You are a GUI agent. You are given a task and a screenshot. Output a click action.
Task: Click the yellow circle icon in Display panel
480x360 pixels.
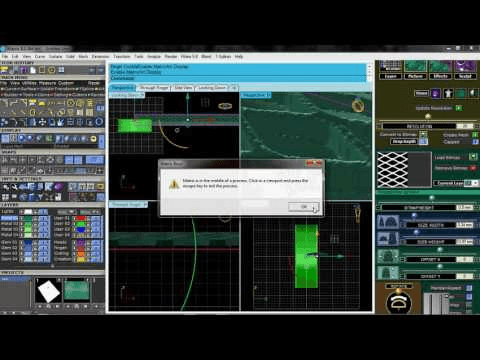point(93,139)
